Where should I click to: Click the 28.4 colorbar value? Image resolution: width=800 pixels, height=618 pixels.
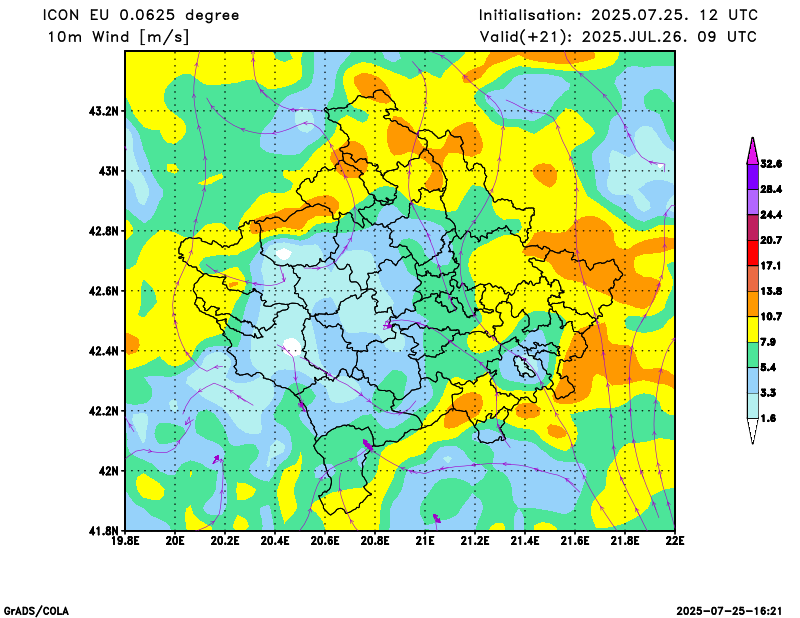click(x=771, y=189)
